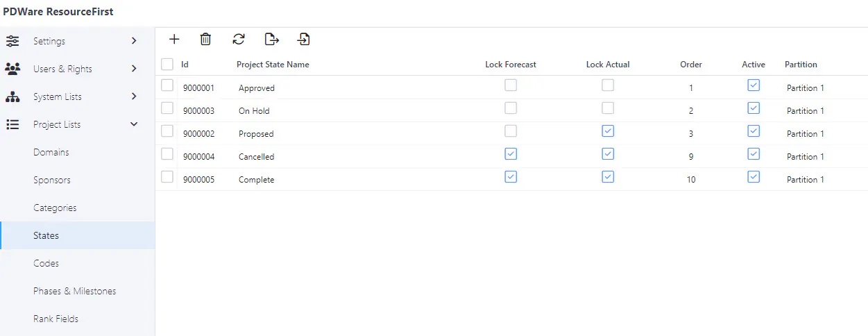The image size is (868, 336).
Task: Select the row checkbox for Proposed
Action: pyautogui.click(x=167, y=131)
